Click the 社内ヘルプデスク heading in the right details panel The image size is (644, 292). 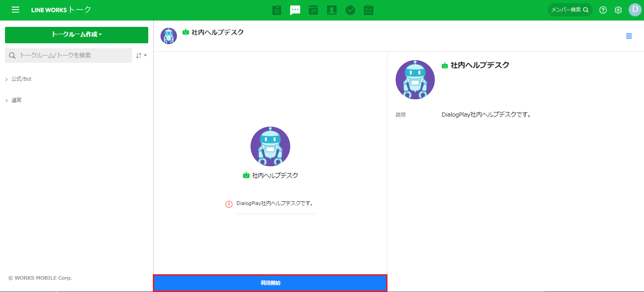coord(480,65)
